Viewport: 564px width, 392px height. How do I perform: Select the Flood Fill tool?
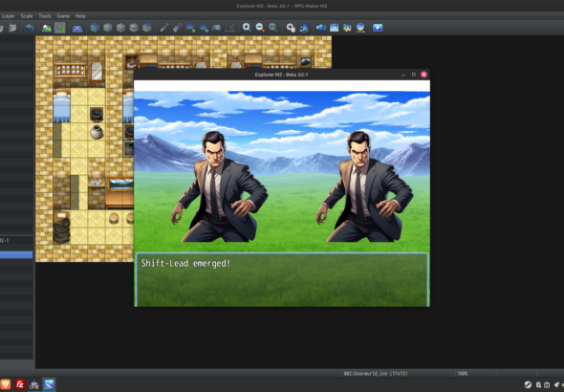click(x=217, y=28)
